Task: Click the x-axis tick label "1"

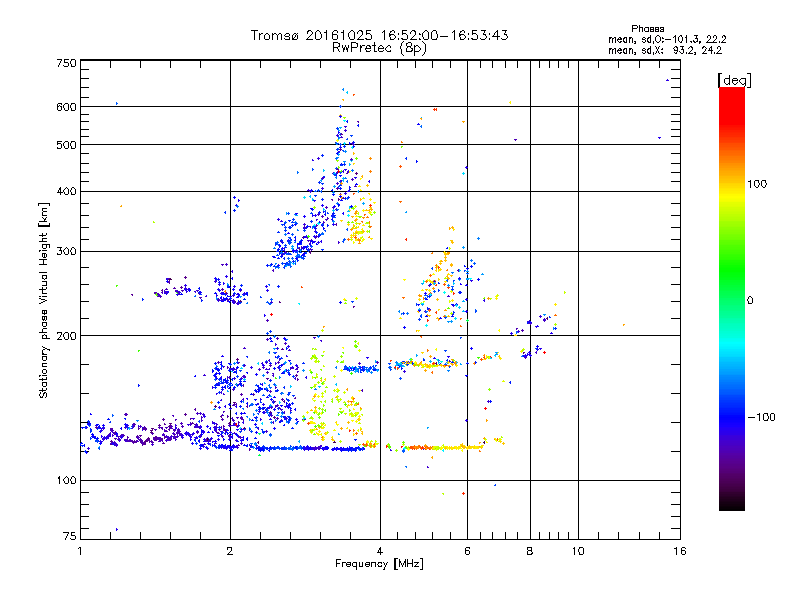Action: click(80, 551)
